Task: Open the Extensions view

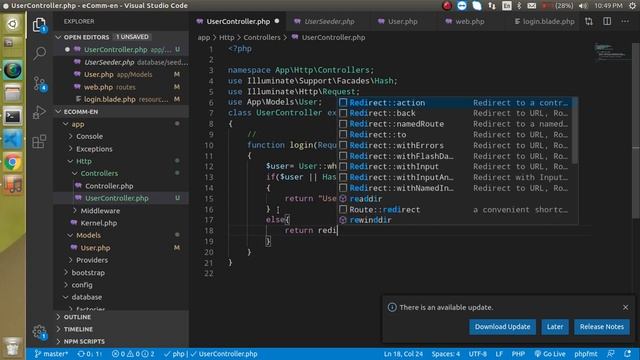Action: (39, 142)
